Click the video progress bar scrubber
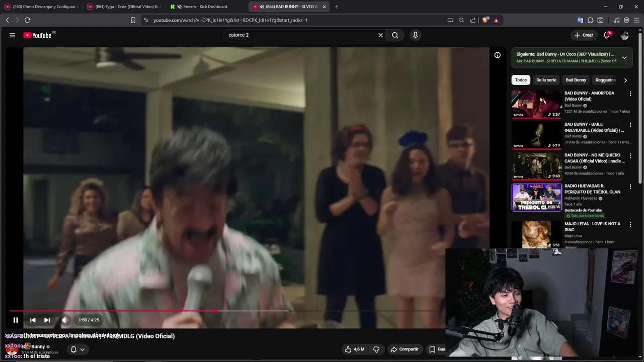Image resolution: width=644 pixels, height=362 pixels. (x=216, y=311)
